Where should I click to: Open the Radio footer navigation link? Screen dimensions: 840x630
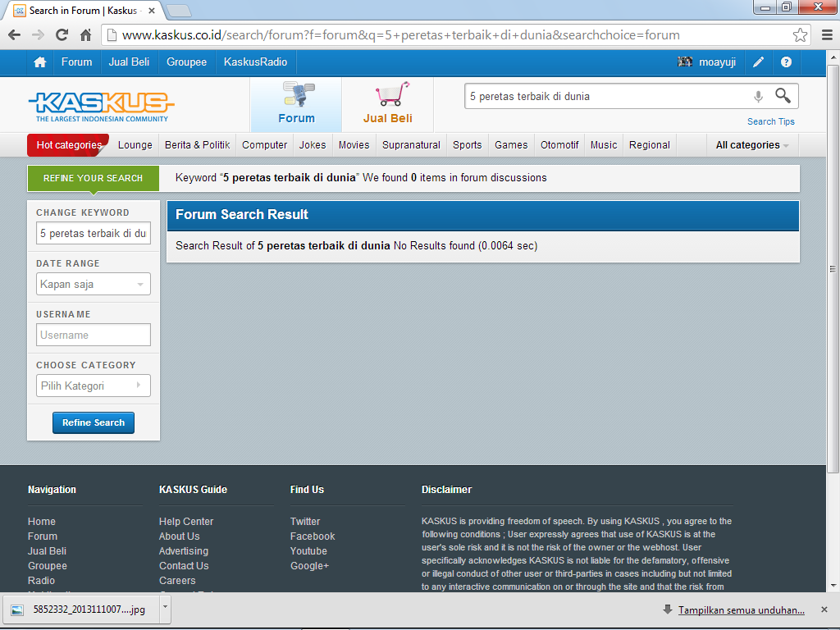tap(41, 581)
